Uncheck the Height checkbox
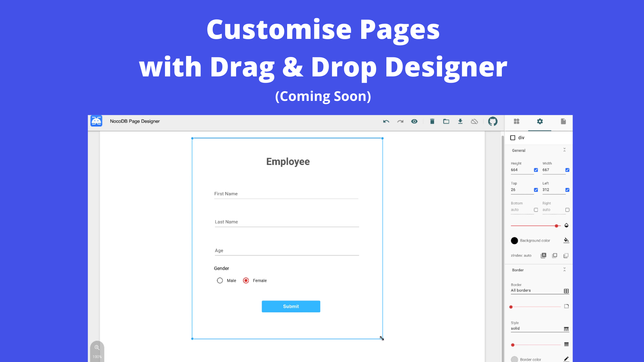Viewport: 644px width, 362px height. 536,170
